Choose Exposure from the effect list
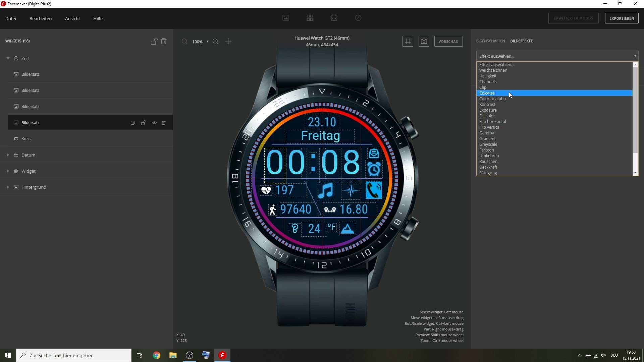The height and width of the screenshot is (362, 644). (x=554, y=110)
